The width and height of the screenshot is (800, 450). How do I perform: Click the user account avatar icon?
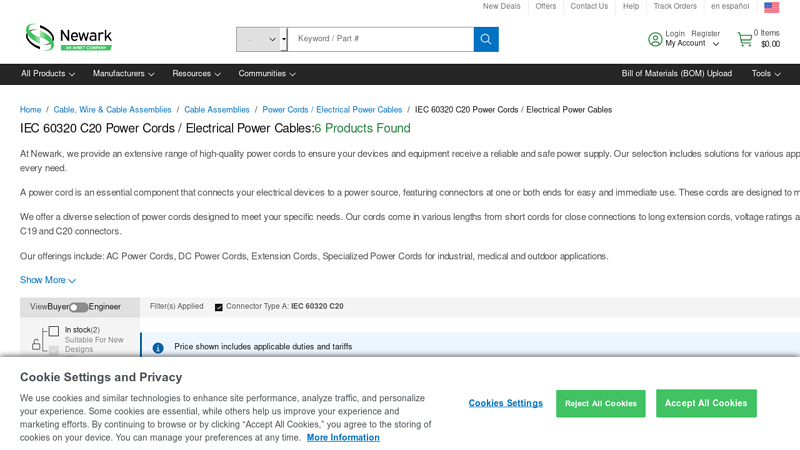pyautogui.click(x=655, y=39)
